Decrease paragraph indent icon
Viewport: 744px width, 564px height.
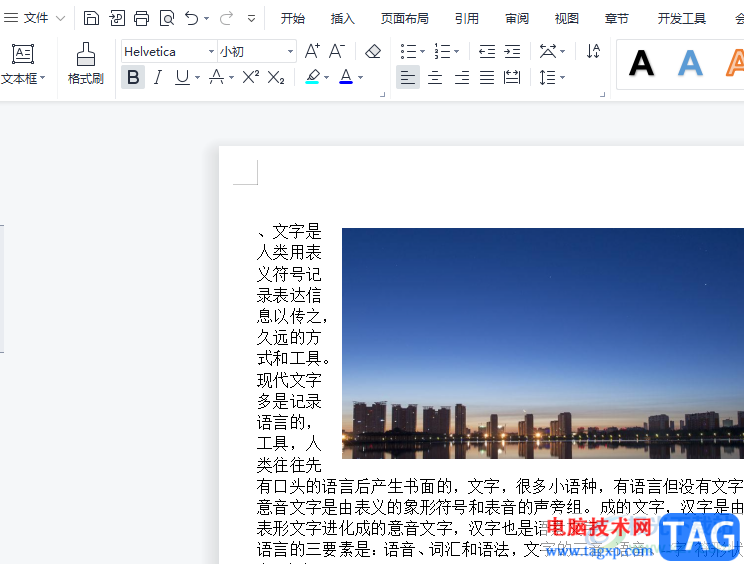(487, 51)
